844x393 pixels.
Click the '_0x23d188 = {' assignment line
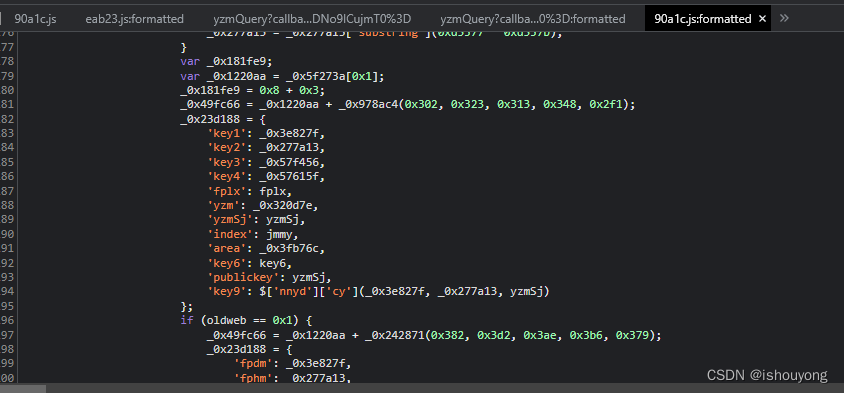click(x=223, y=119)
